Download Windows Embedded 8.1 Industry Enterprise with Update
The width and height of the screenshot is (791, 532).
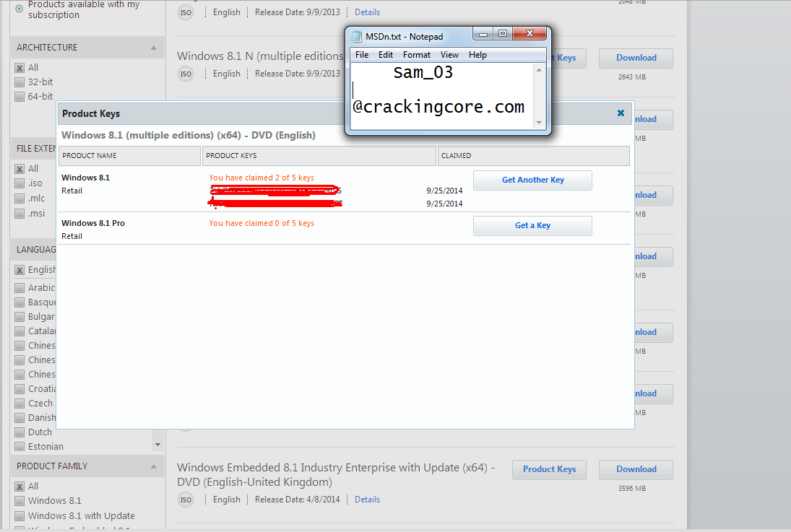click(x=636, y=469)
